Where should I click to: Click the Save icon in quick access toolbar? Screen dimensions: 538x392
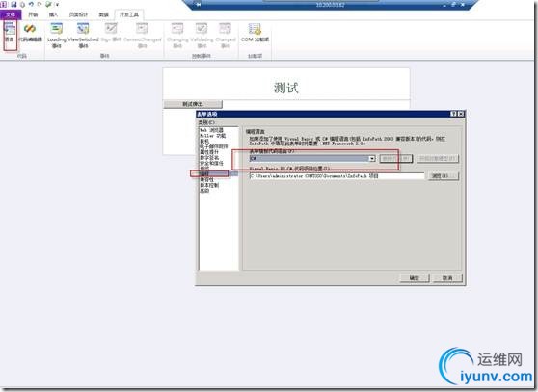[13, 5]
